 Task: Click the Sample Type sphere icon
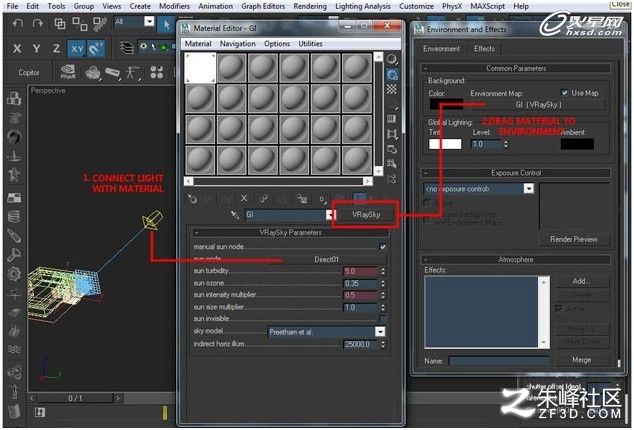(x=391, y=59)
